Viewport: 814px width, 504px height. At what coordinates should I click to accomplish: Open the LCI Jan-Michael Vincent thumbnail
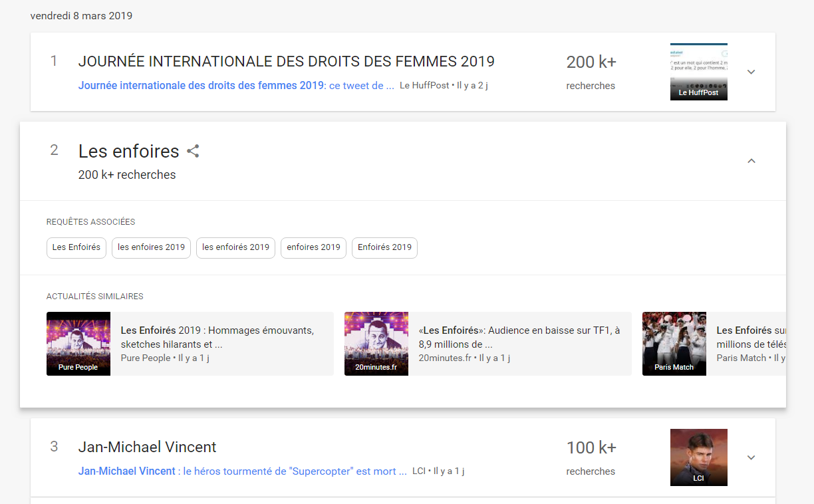[x=699, y=457]
